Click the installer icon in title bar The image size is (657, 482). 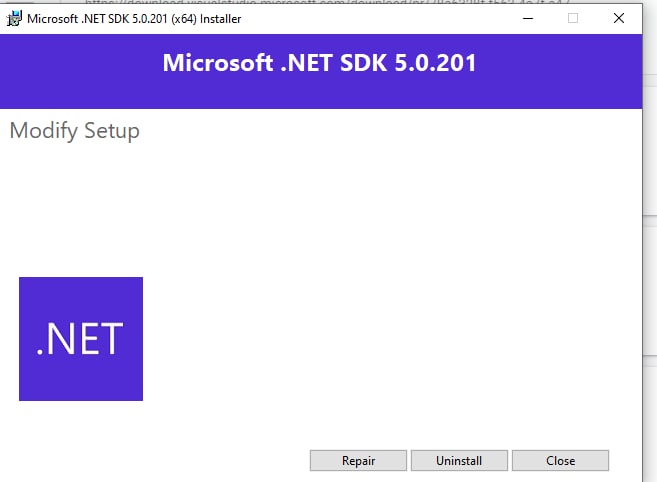click(x=14, y=18)
